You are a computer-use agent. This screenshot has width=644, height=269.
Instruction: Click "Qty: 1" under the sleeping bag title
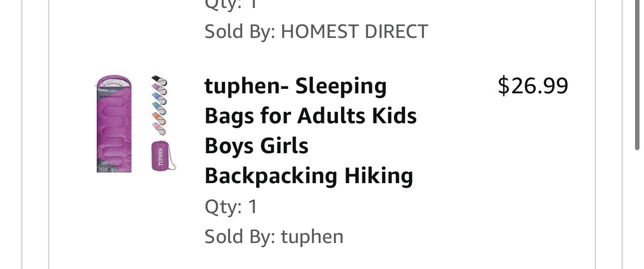(x=231, y=207)
